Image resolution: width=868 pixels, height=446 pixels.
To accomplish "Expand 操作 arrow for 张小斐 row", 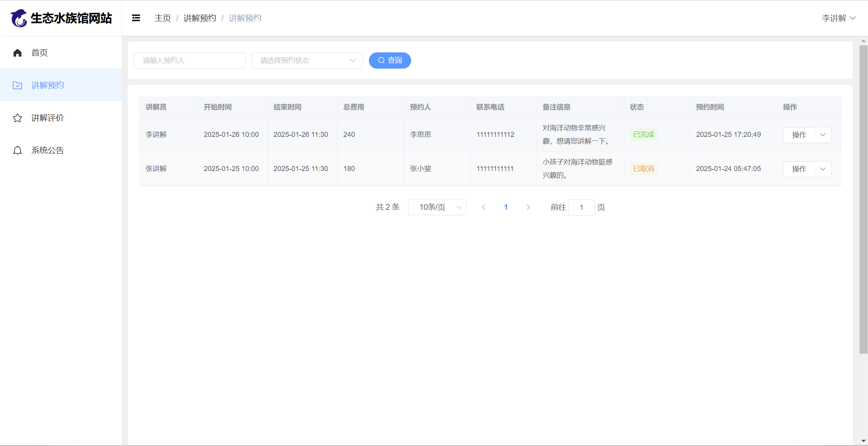I will click(823, 169).
